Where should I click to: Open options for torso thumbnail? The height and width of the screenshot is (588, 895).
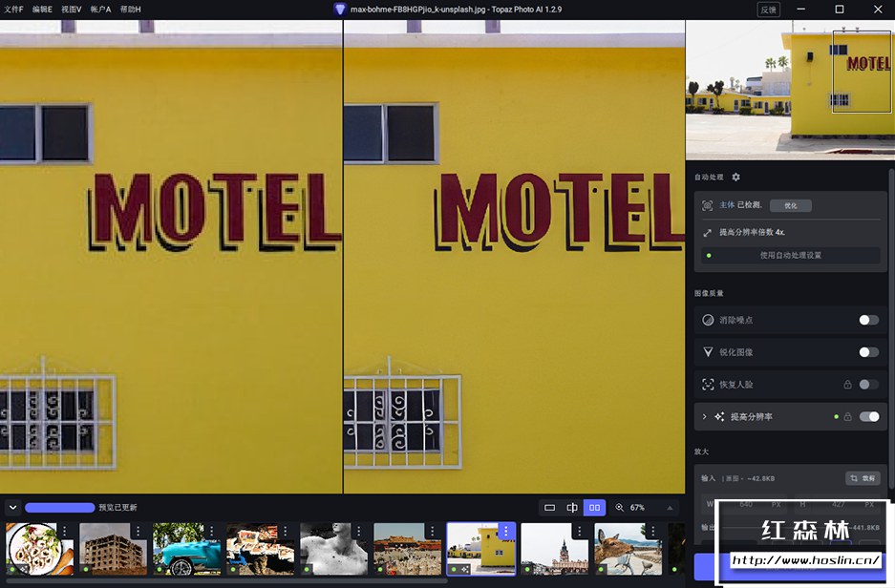click(359, 532)
